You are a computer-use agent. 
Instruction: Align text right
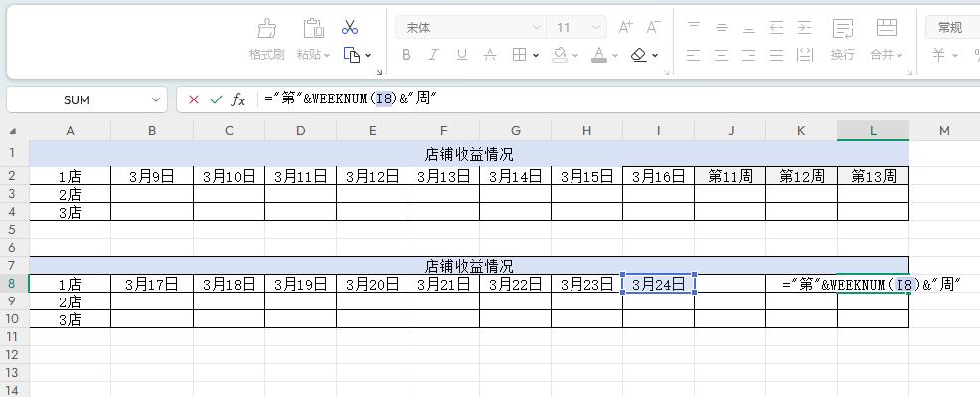pyautogui.click(x=748, y=55)
